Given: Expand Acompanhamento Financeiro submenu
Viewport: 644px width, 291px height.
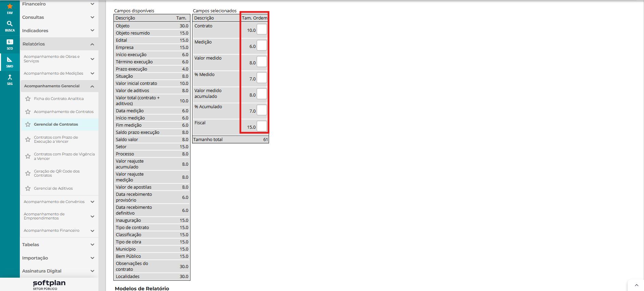Looking at the screenshot, I should (92, 231).
